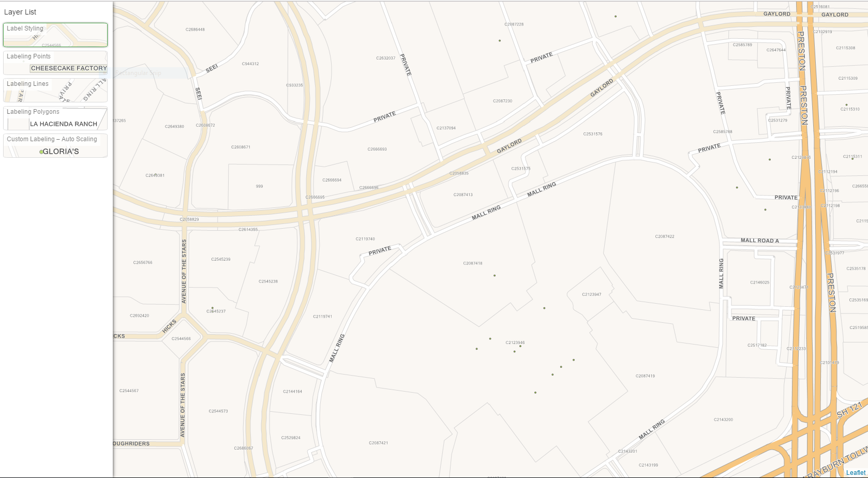Screen dimensions: 868x478
Task: Click parcel label C2143200
Action: tap(723, 420)
